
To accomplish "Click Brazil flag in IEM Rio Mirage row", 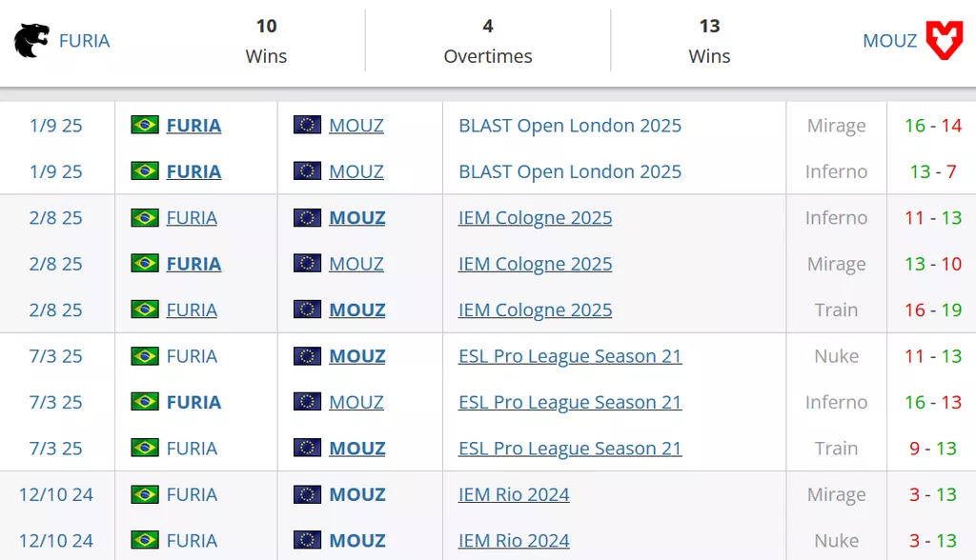I will coord(145,494).
